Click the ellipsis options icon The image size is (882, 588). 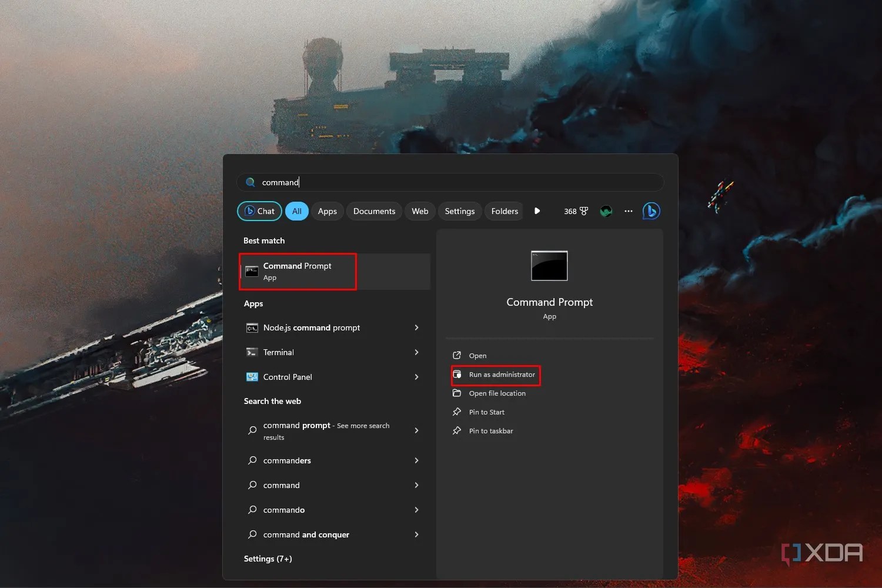tap(628, 211)
